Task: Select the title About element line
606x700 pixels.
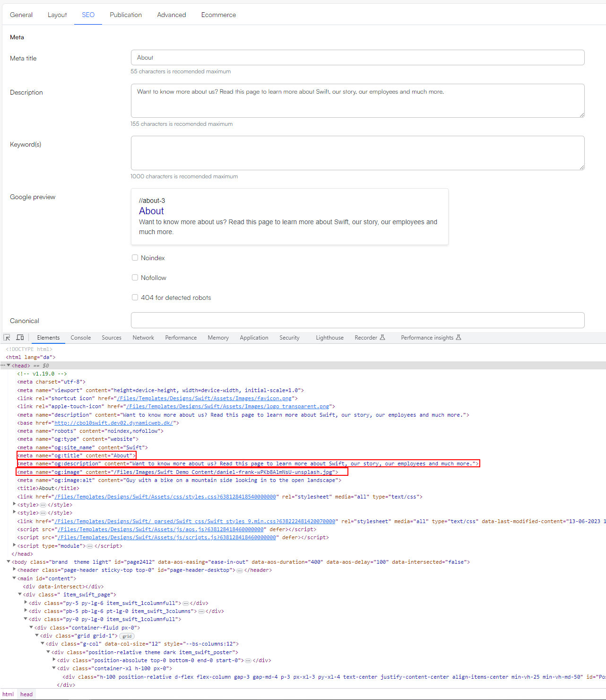Action: (x=48, y=488)
